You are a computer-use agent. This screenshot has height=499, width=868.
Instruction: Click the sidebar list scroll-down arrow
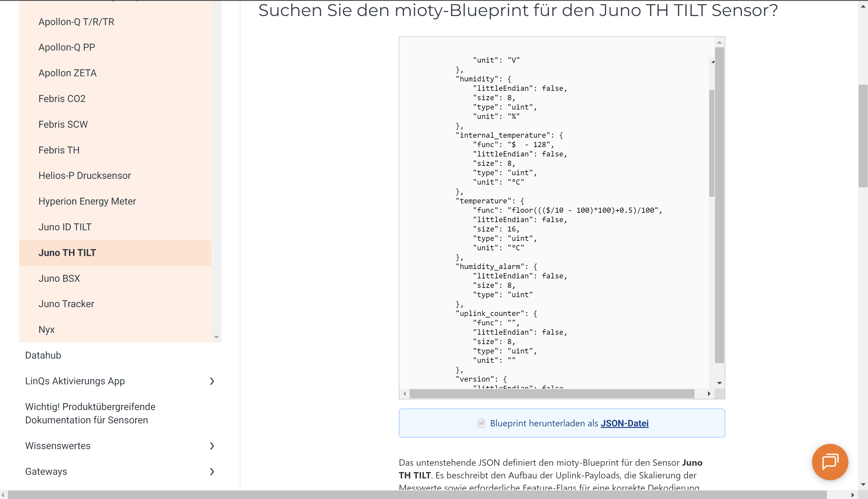[216, 337]
